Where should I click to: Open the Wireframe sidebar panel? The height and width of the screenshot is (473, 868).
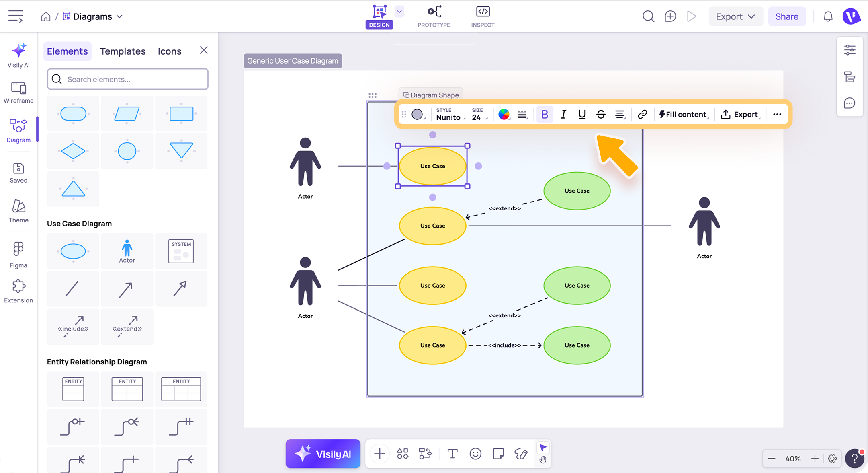point(18,93)
